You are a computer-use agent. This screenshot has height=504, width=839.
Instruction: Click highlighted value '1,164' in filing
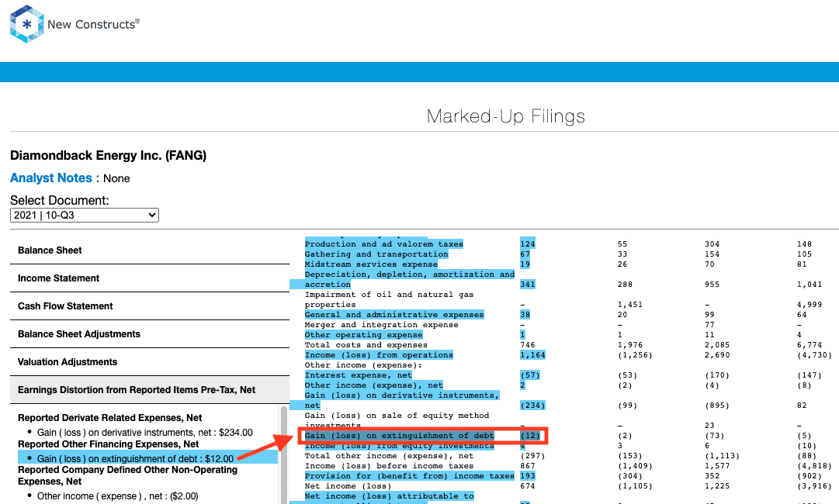point(532,355)
